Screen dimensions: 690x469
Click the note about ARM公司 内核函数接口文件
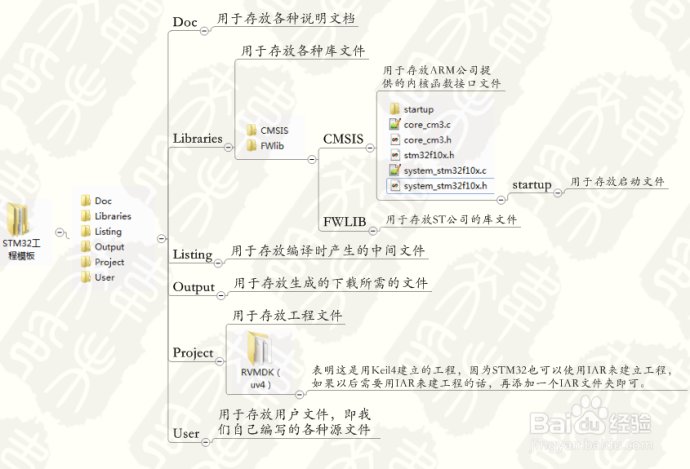[x=441, y=77]
